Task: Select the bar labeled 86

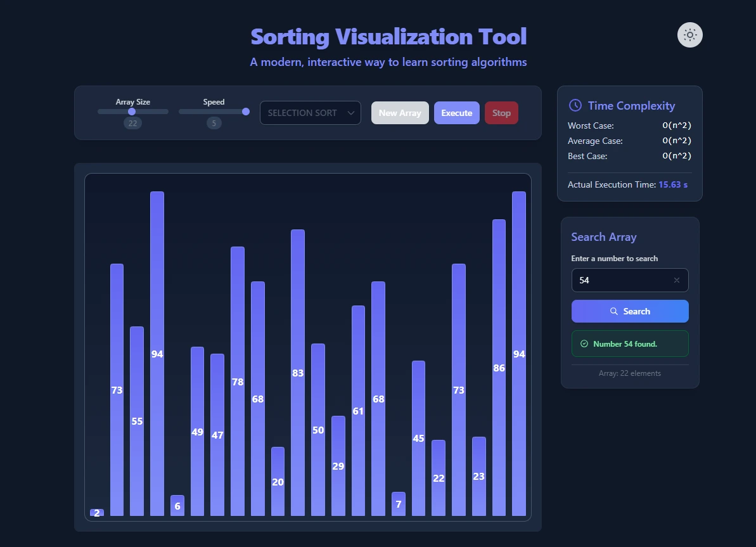Action: (499, 368)
